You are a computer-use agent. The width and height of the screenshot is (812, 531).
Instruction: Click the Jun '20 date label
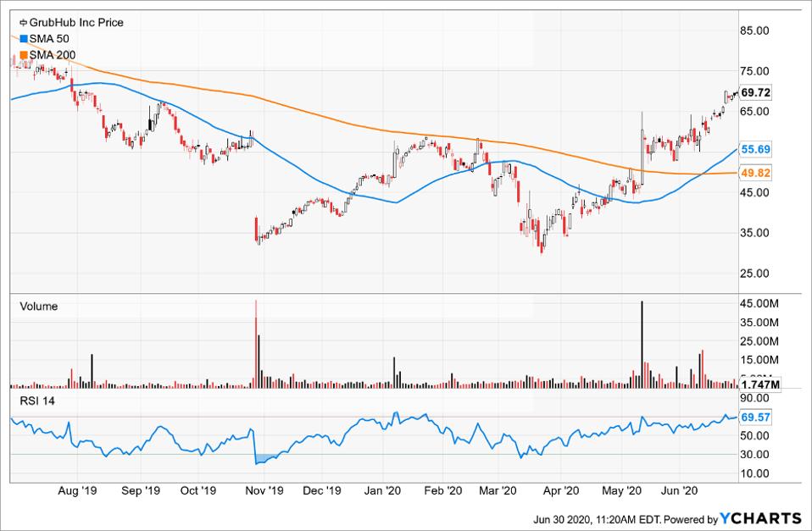[x=680, y=491]
